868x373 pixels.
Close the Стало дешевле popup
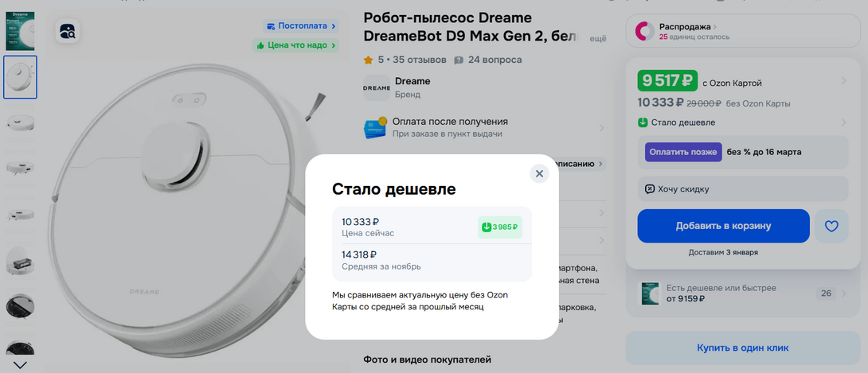(x=539, y=173)
